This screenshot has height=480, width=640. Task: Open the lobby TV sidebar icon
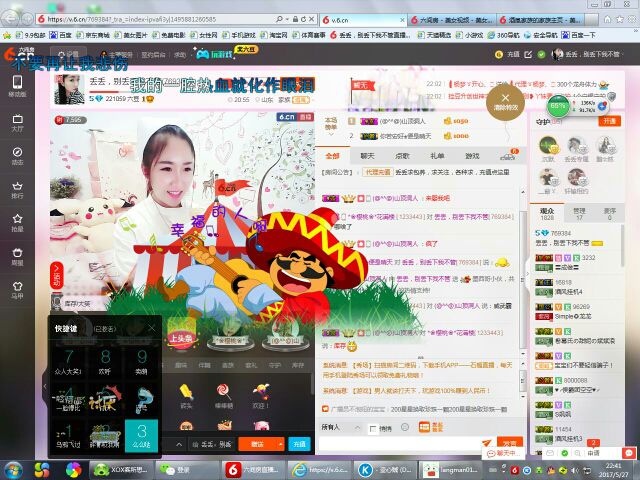(17, 122)
